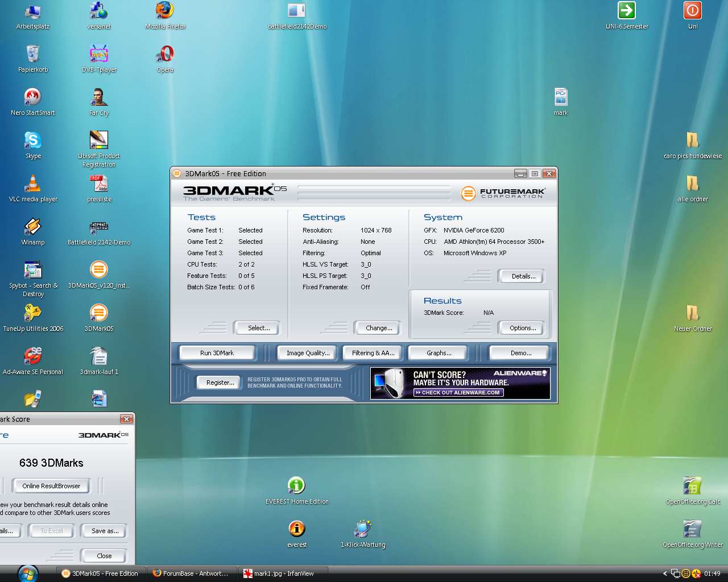Launch Skype from the desktop

coord(33,145)
